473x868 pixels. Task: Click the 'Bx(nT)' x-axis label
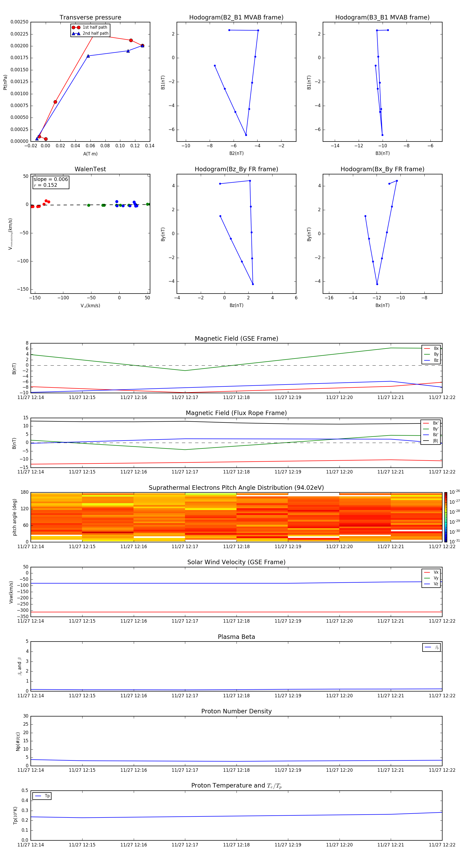click(x=382, y=306)
